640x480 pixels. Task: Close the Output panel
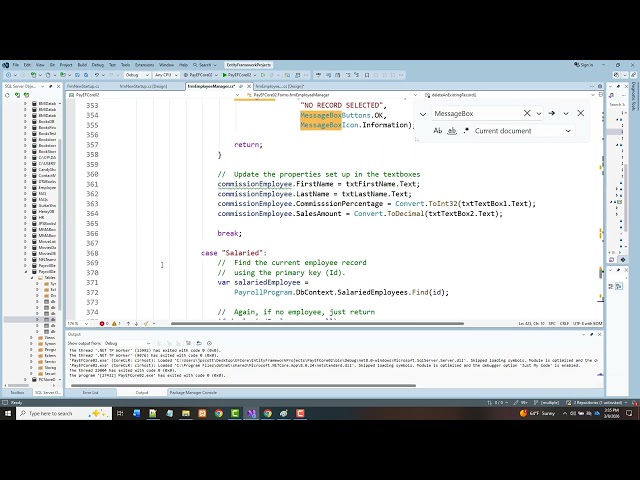(600, 334)
